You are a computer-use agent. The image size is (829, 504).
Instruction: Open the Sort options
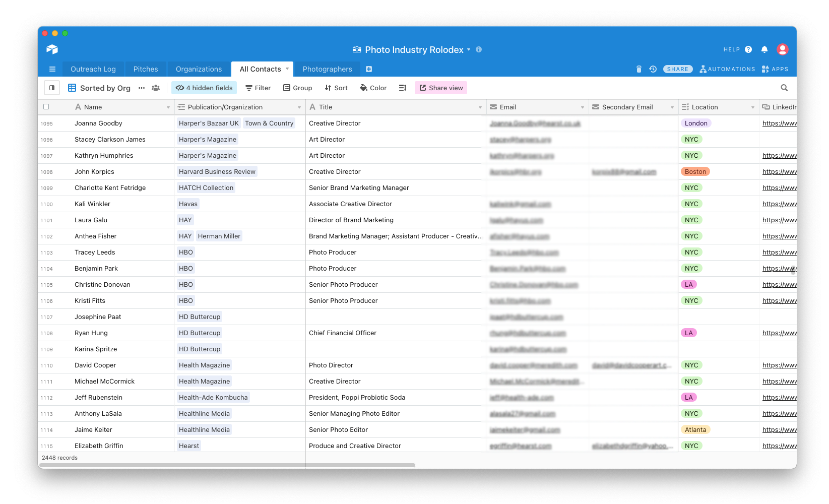(336, 88)
